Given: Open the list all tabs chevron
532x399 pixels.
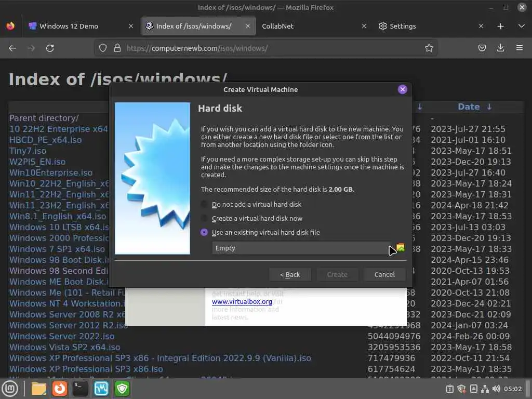Looking at the screenshot, I should click(522, 26).
